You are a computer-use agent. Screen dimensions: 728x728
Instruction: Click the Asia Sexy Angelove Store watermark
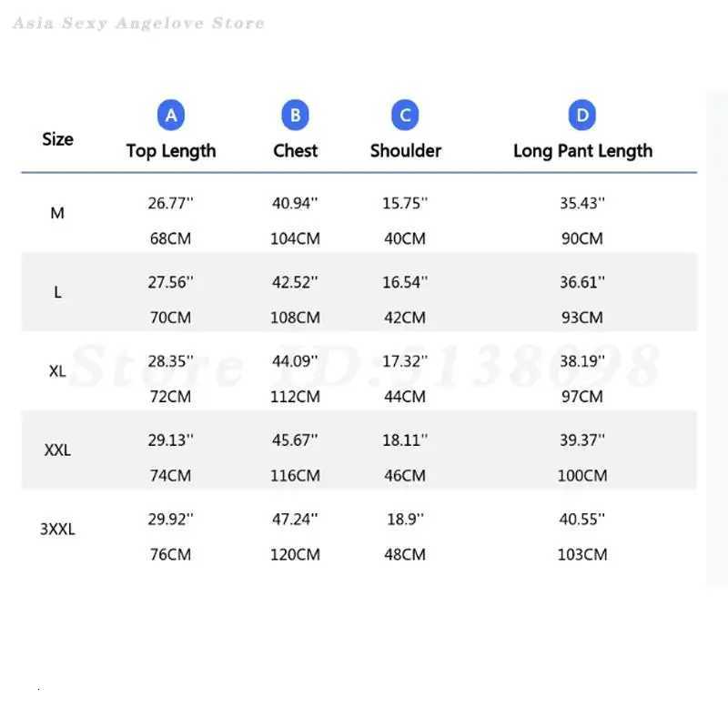[138, 23]
